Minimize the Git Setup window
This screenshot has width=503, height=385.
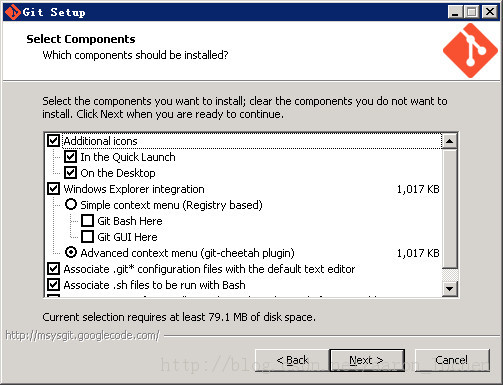coord(455,12)
